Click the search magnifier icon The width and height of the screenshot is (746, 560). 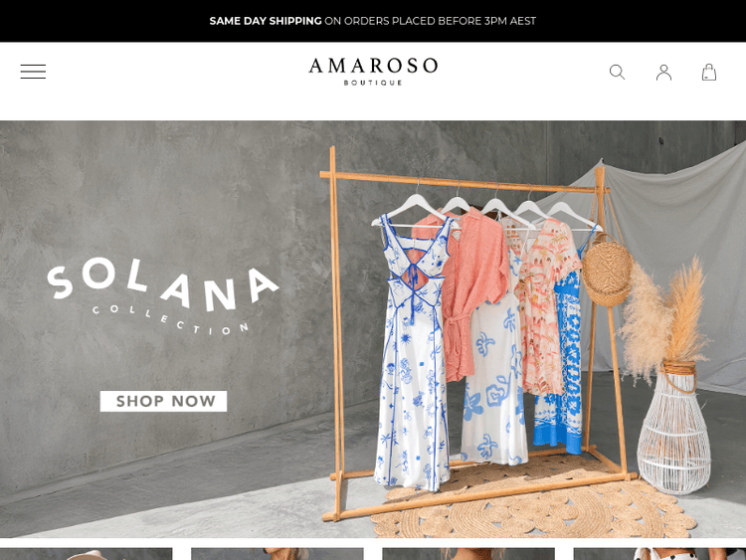coord(617,73)
